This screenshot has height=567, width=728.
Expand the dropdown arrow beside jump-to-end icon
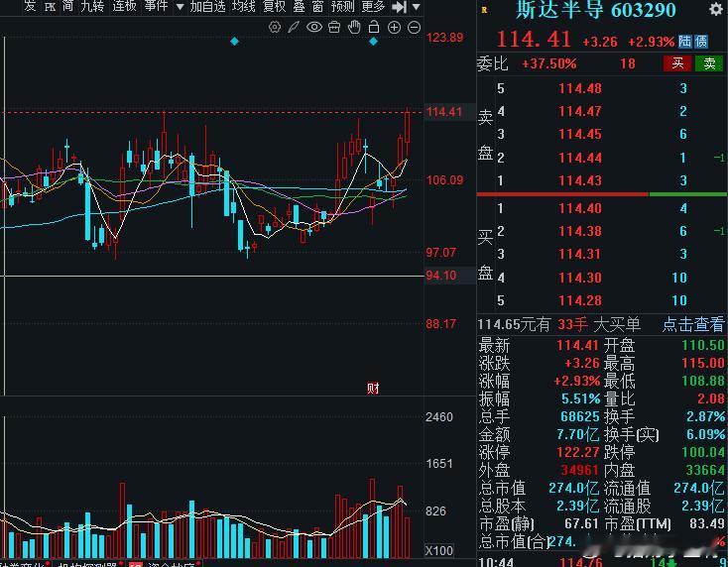pyautogui.click(x=416, y=7)
